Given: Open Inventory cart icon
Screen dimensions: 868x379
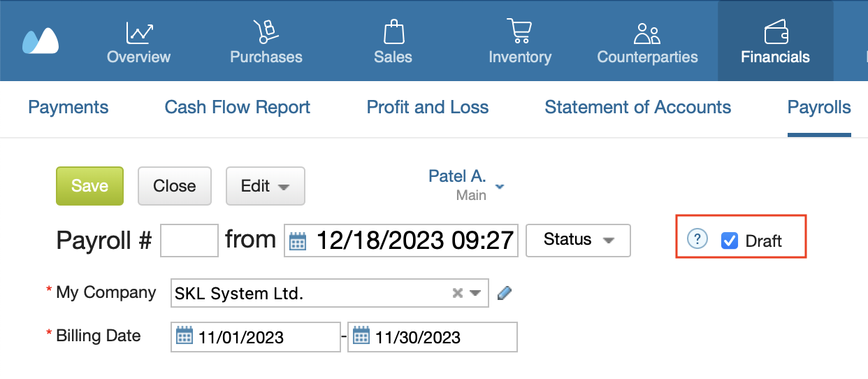Looking at the screenshot, I should (x=519, y=32).
